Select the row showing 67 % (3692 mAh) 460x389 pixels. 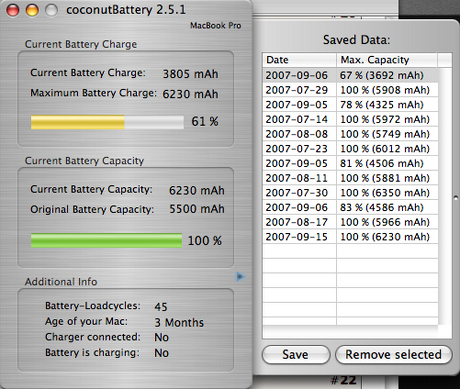(x=350, y=75)
